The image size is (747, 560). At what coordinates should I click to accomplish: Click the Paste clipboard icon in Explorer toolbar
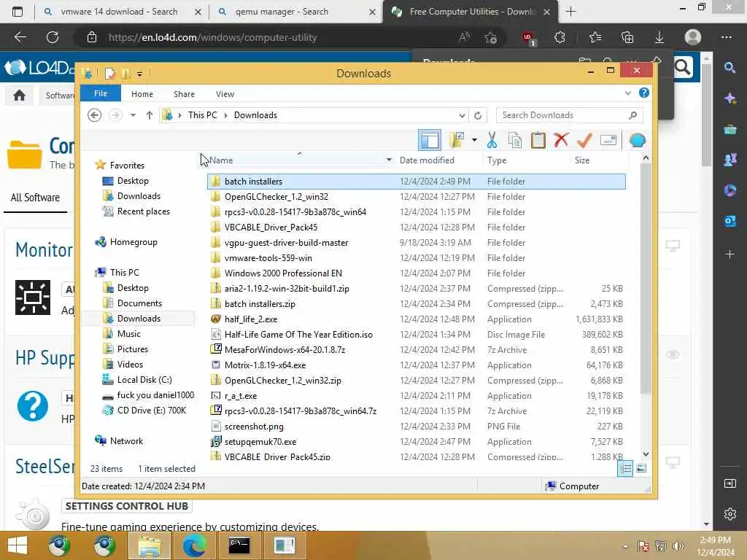pyautogui.click(x=538, y=140)
